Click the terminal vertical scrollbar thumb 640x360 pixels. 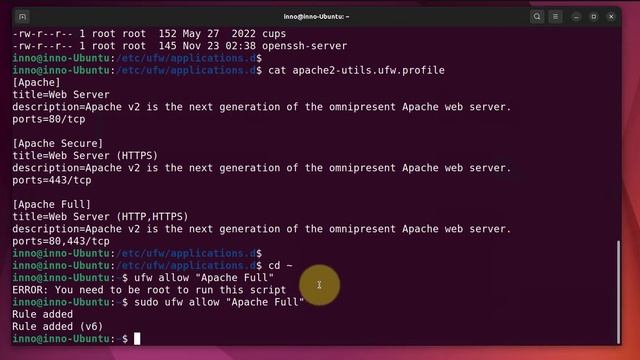point(618,292)
